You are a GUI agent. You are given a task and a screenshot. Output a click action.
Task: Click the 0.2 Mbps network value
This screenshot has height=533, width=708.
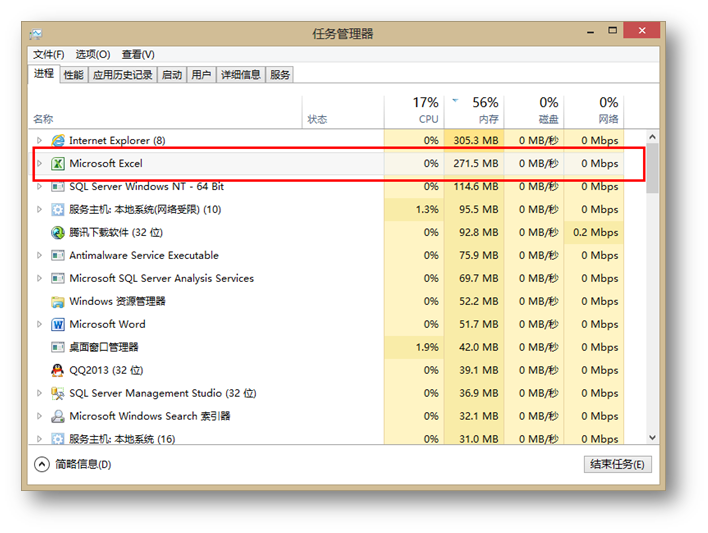tap(596, 233)
